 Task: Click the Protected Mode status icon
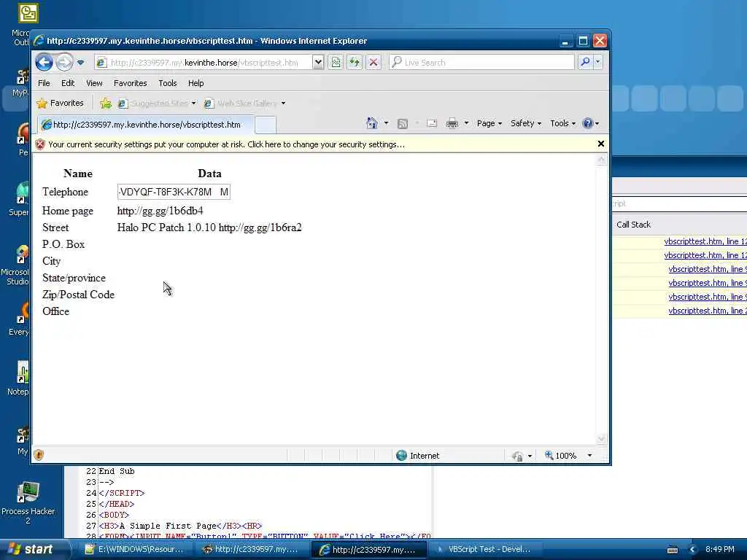517,456
